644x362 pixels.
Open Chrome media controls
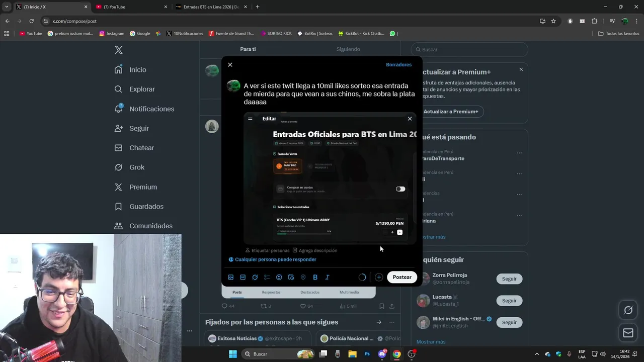612,21
